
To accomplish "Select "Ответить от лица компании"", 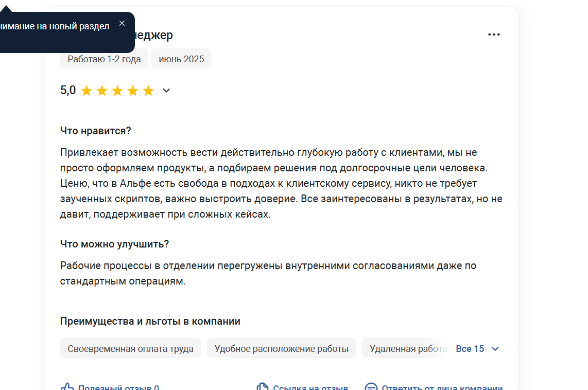I will pos(442,387).
